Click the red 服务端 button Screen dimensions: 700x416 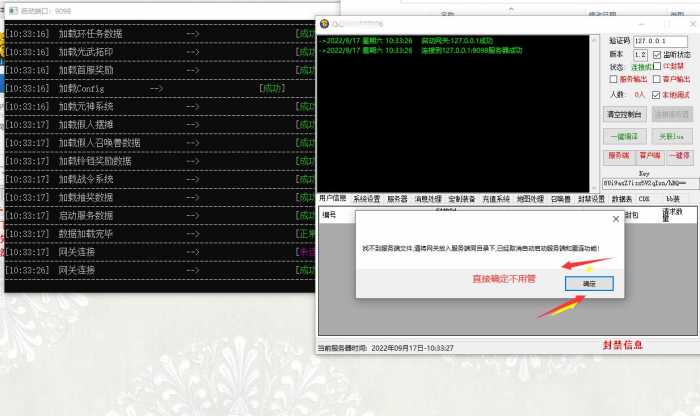(x=618, y=156)
